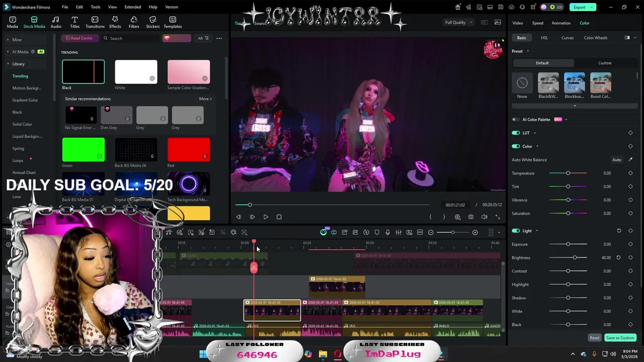The image size is (644, 362).
Task: Click the mark-out curly bracket icon
Action: (x=444, y=217)
